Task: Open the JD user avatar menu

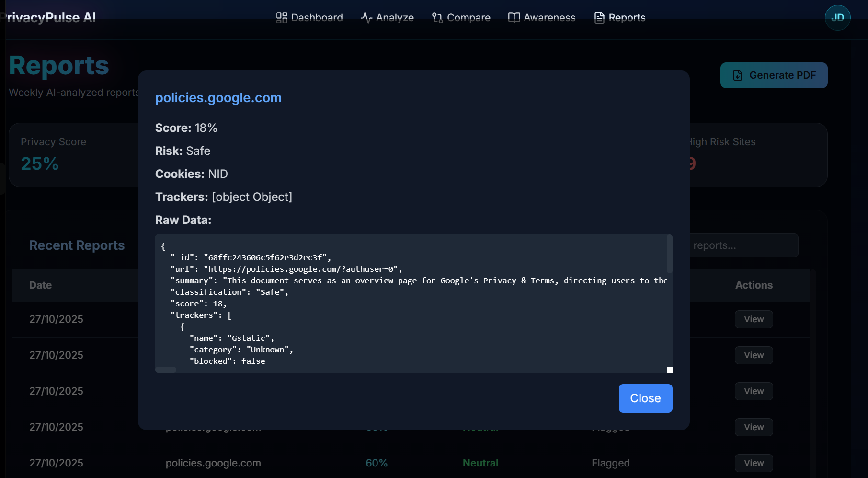Action: 838,18
